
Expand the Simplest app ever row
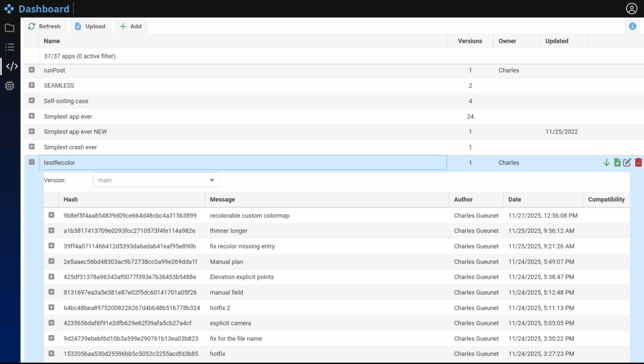coord(31,116)
